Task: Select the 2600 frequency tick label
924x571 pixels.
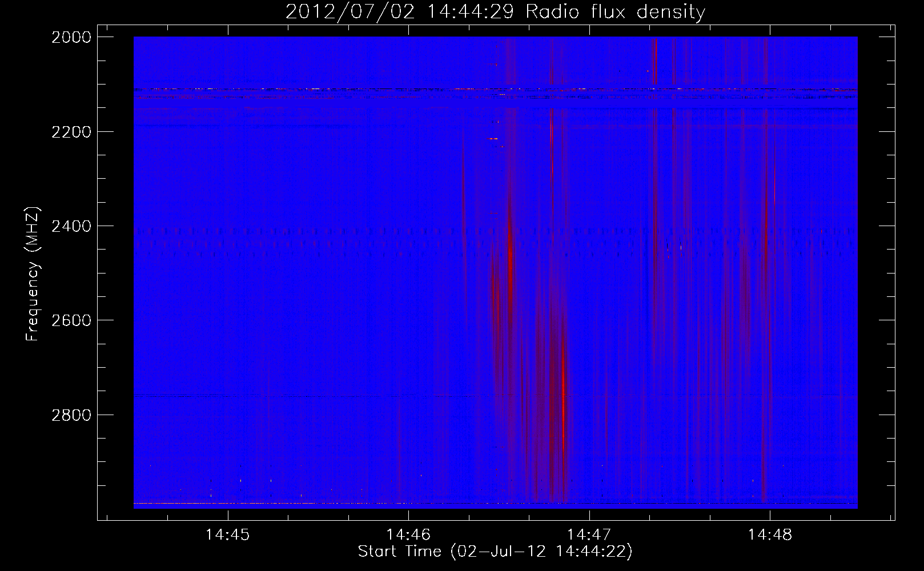Action: pos(71,320)
